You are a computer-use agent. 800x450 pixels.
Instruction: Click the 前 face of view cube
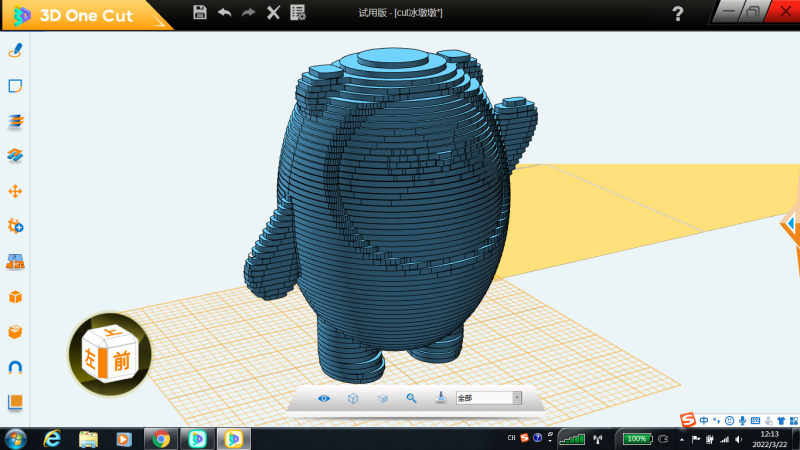121,360
